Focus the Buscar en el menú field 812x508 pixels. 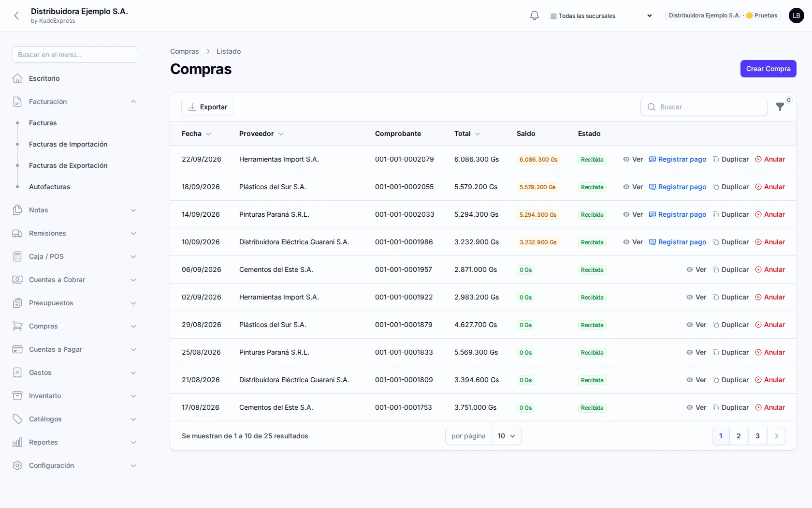[75, 55]
